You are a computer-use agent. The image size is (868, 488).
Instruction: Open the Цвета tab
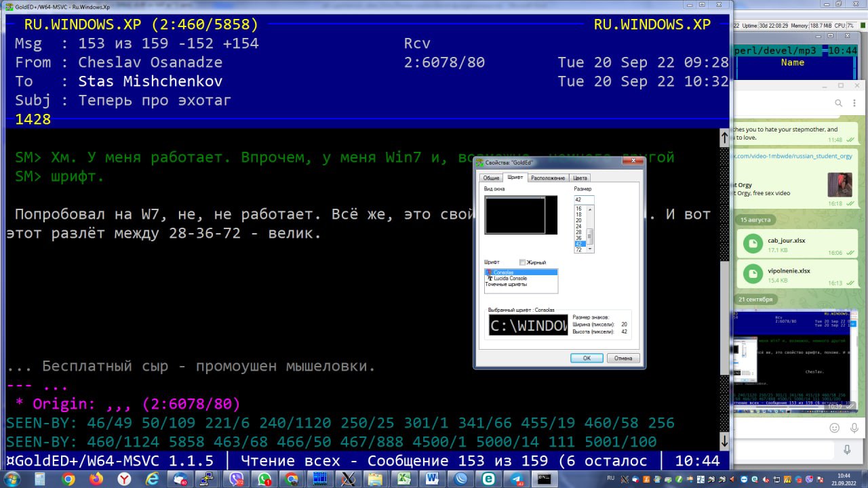point(580,178)
